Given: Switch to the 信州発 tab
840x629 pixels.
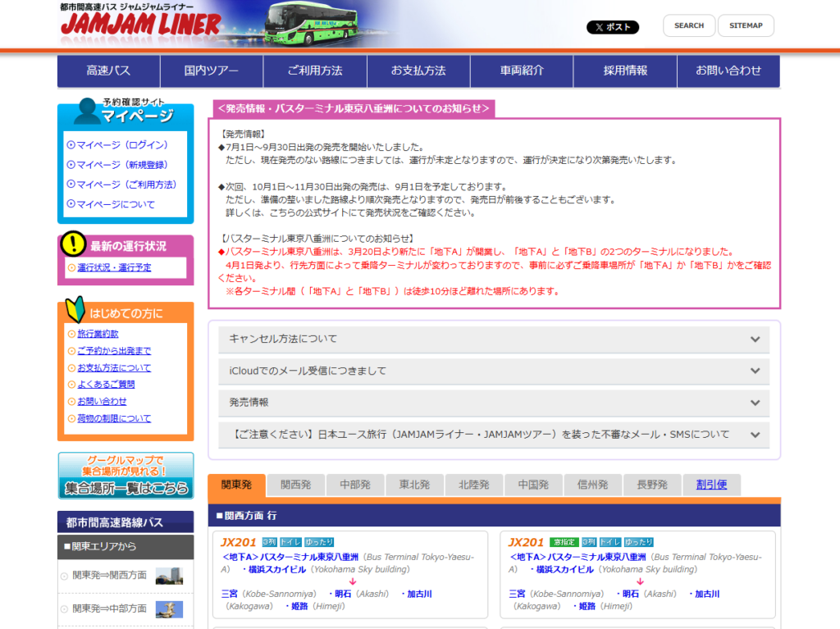Looking at the screenshot, I should pos(592,485).
